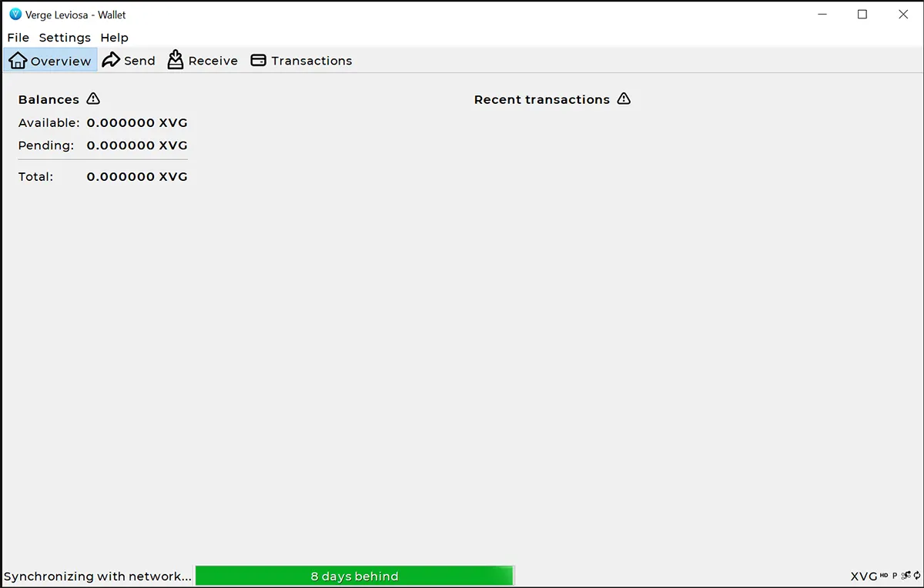Open the Receive tab

click(x=203, y=60)
